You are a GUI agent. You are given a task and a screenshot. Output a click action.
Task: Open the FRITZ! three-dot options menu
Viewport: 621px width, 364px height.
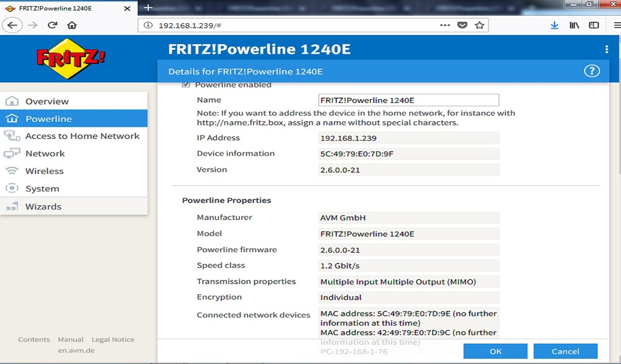607,49
